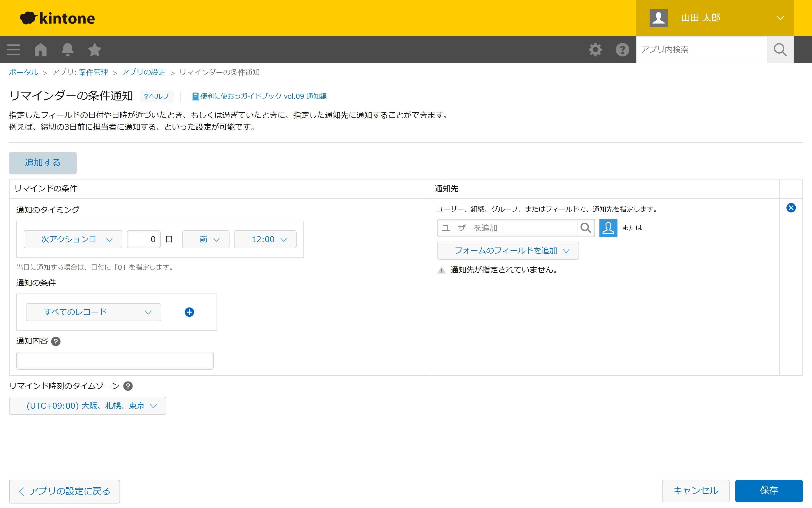
Task: Focus the ユーザーを追加 input field
Action: pyautogui.click(x=507, y=228)
